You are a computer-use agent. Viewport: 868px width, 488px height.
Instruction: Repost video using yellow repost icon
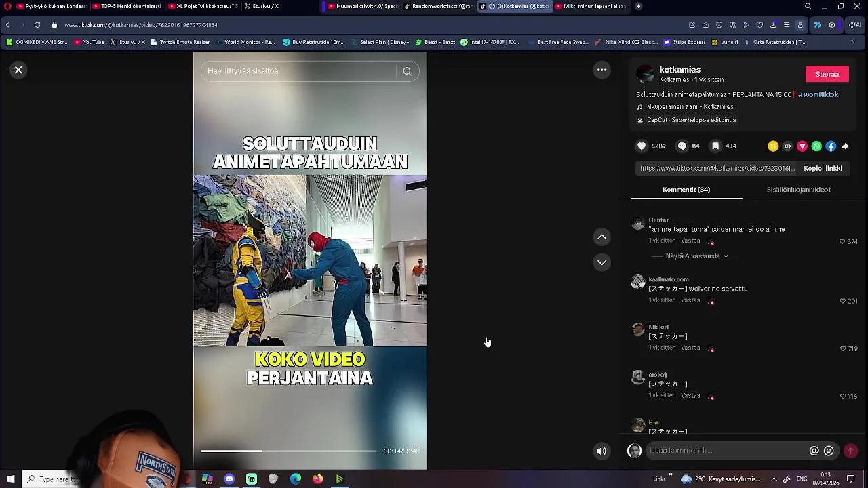click(773, 146)
